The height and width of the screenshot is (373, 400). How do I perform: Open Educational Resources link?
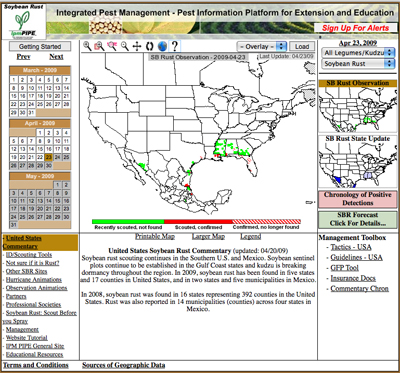[34, 355]
